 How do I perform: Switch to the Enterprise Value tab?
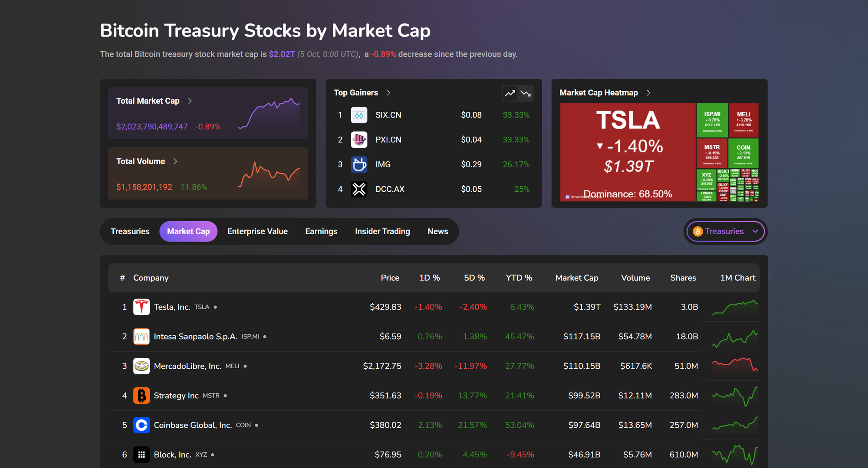pyautogui.click(x=257, y=231)
